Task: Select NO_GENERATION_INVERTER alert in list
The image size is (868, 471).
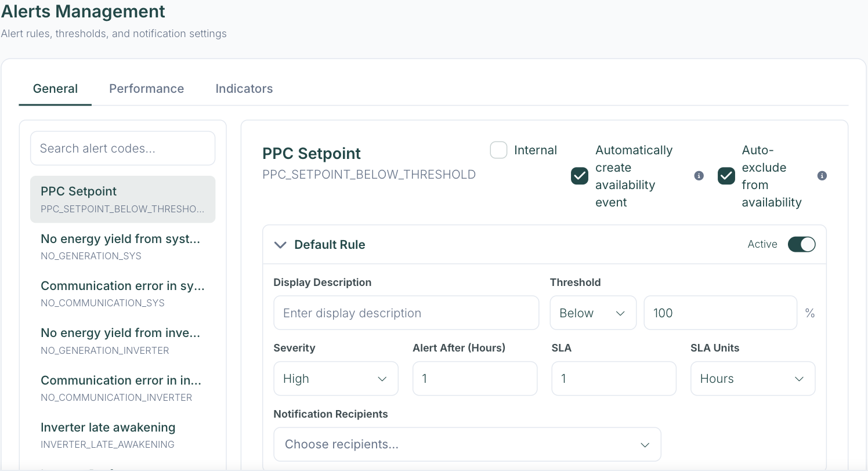Action: click(x=123, y=341)
